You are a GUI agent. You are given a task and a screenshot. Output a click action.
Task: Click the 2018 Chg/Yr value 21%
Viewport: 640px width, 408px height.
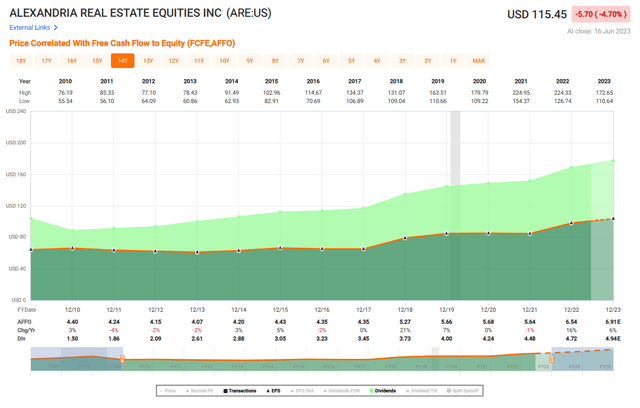405,330
